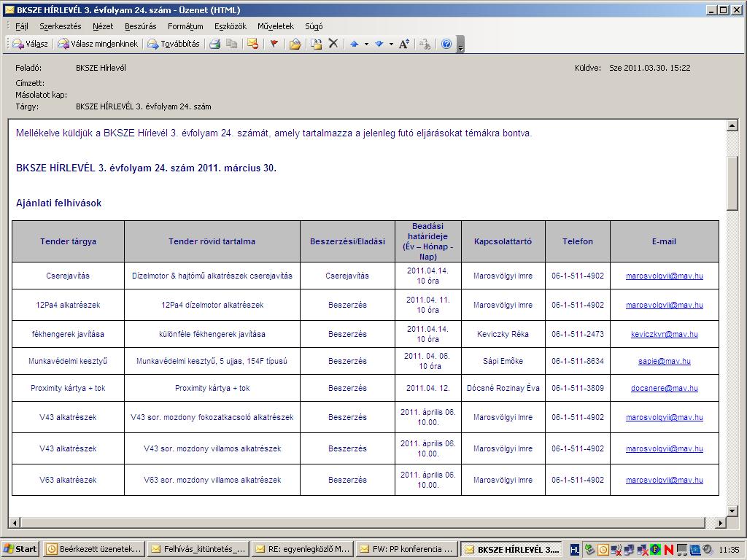Click the name Dócsné Rozinay Éva
Screen dimensions: 747x560
(x=503, y=388)
